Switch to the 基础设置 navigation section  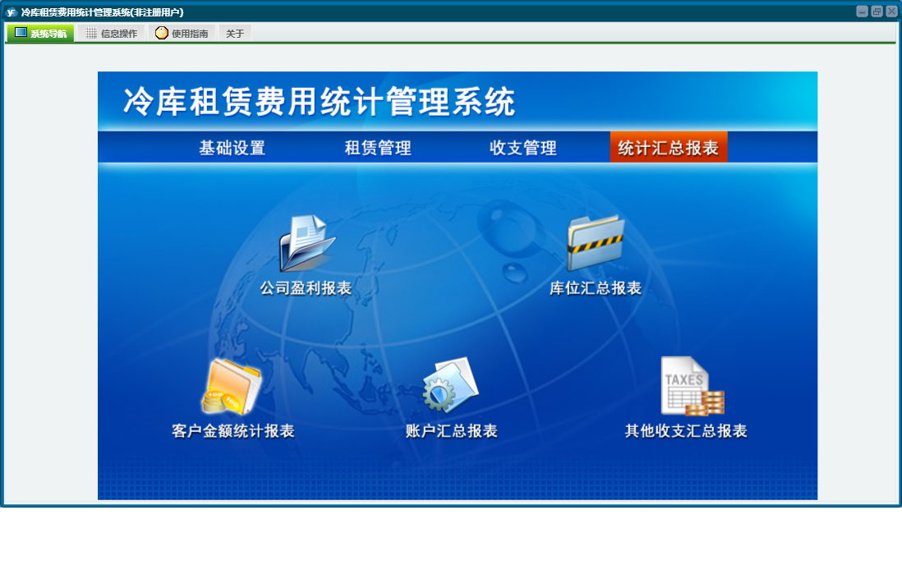(x=232, y=148)
